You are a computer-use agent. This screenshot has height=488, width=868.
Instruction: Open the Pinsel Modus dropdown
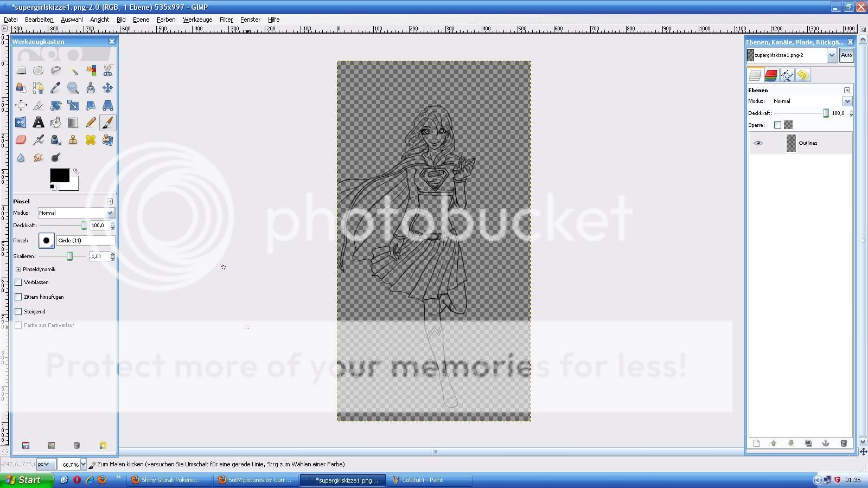[x=110, y=213]
